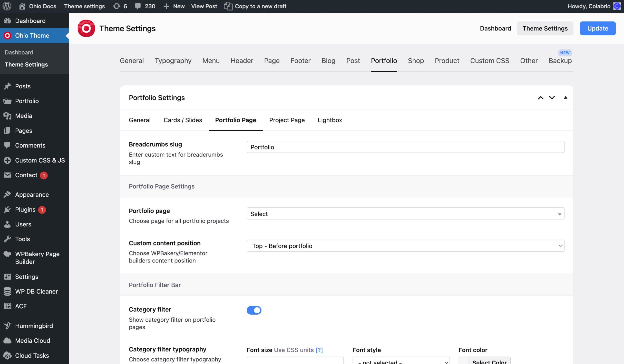Click the Posts pushpin icon
Image resolution: width=624 pixels, height=364 pixels.
[7, 86]
